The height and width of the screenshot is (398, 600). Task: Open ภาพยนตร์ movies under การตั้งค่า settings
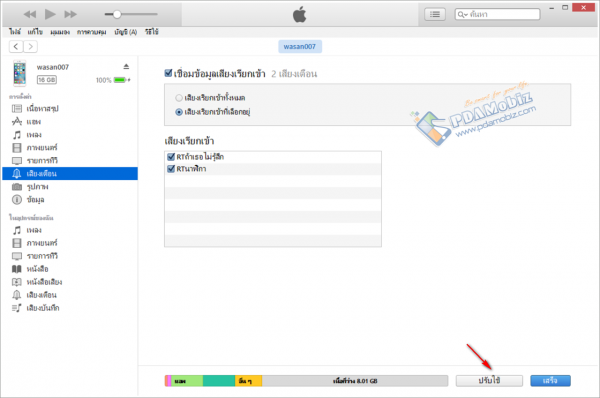coord(69,148)
